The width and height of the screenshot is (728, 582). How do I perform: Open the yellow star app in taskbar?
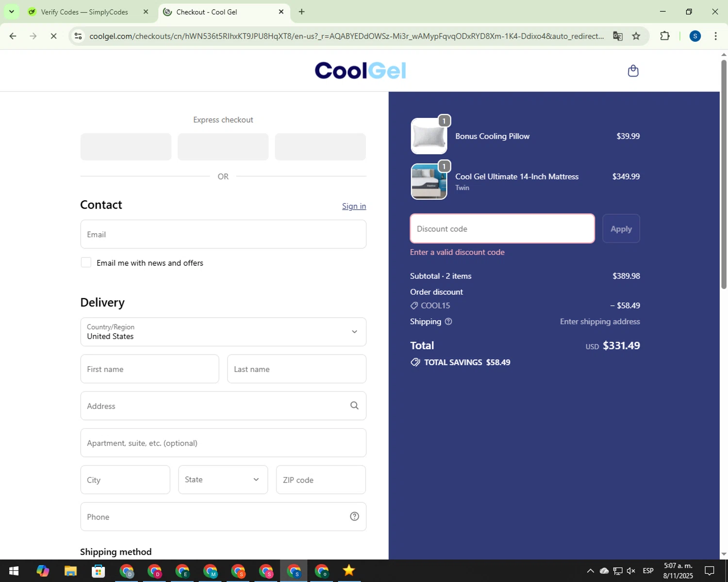tap(349, 571)
